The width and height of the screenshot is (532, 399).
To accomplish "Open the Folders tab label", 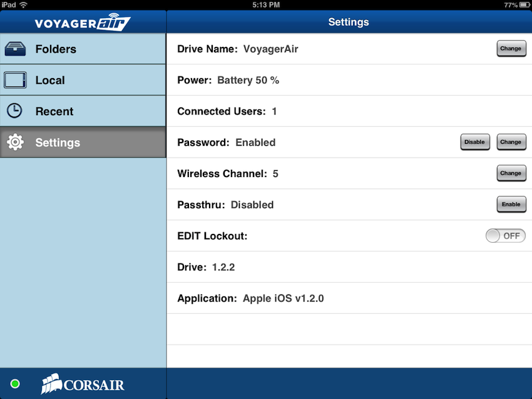I will coord(56,49).
